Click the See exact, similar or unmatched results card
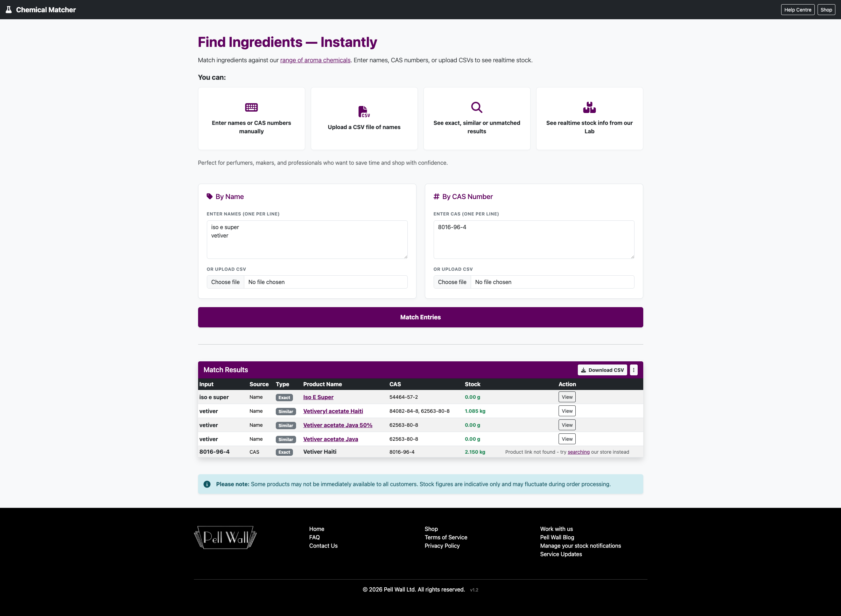The height and width of the screenshot is (616, 841). (x=477, y=119)
